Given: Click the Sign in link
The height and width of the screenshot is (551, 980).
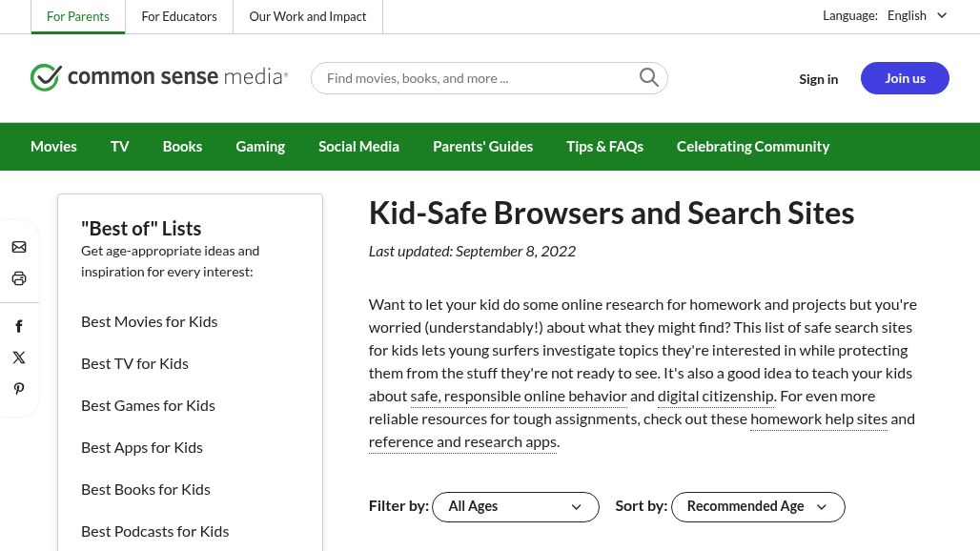Looking at the screenshot, I should click(818, 79).
